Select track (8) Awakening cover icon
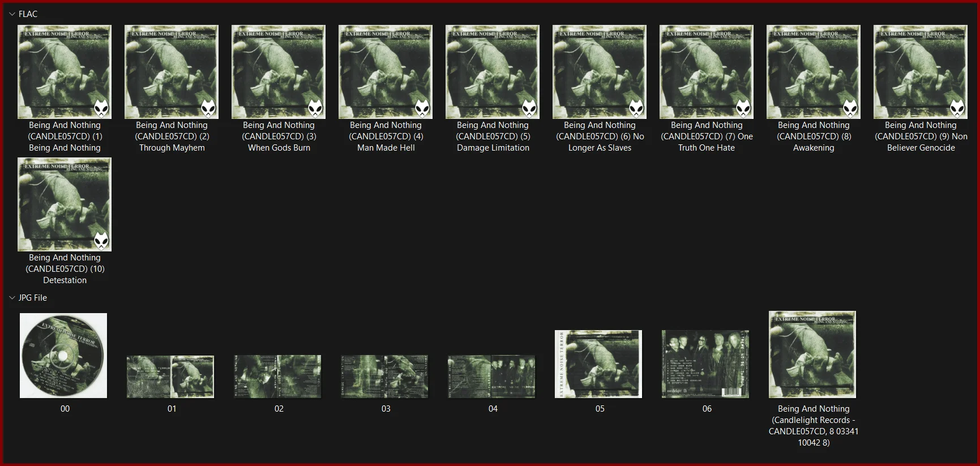Screen dimensions: 980x466 click(814, 72)
